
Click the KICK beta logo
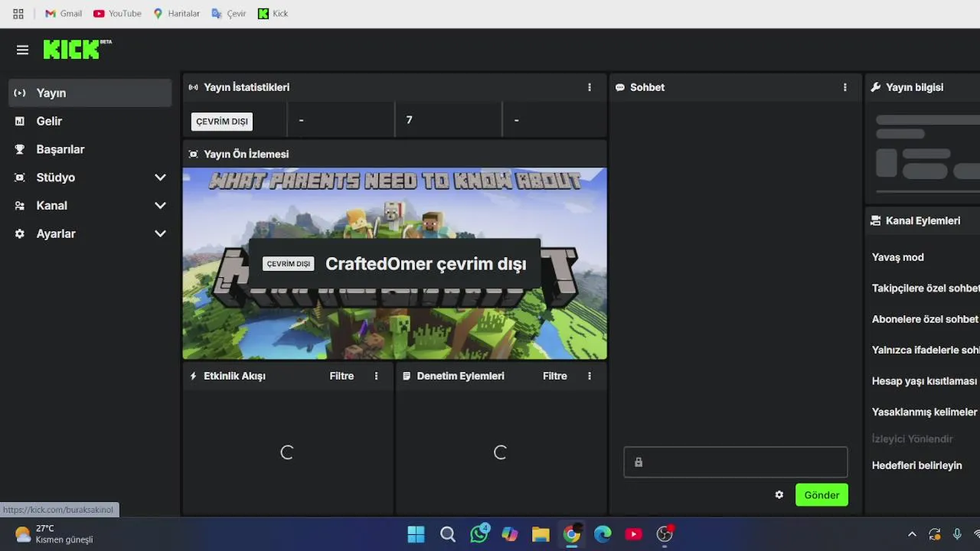[x=77, y=50]
